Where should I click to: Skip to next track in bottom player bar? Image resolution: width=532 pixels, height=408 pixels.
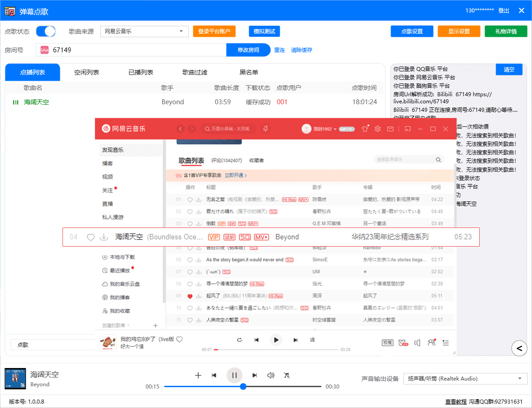click(x=254, y=375)
